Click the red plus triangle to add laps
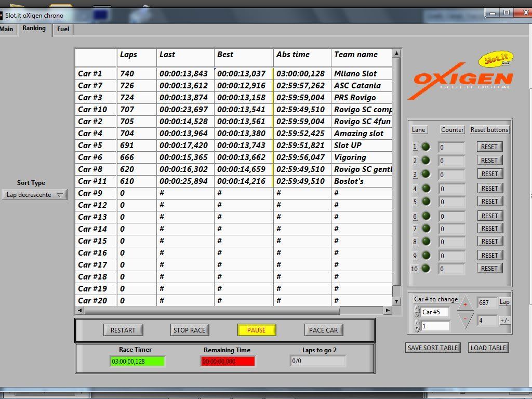The width and height of the screenshot is (532, 399). (465, 304)
